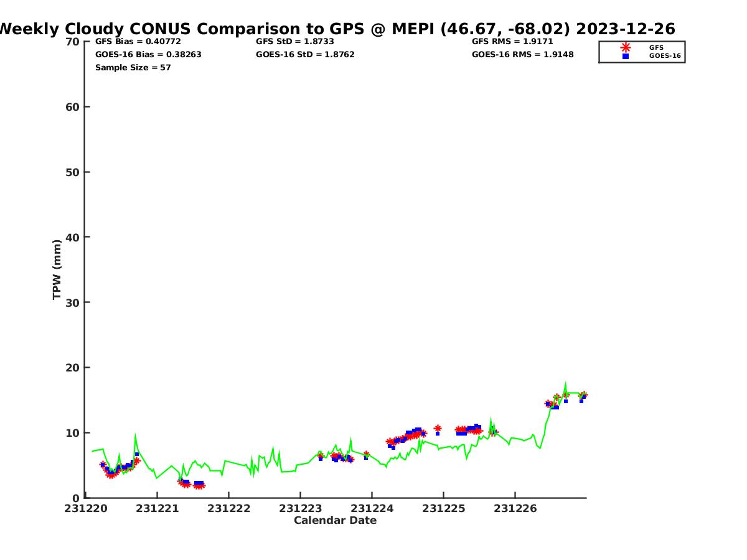Select the GOES-16 Bias value text

148,55
